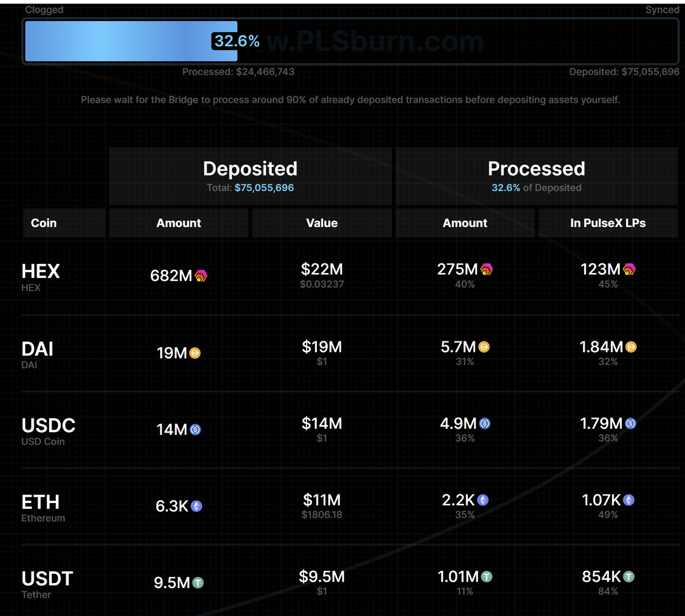Click the HEX icon in the PulseX LPs column
Viewport: 685px width, 616px height.
point(628,269)
